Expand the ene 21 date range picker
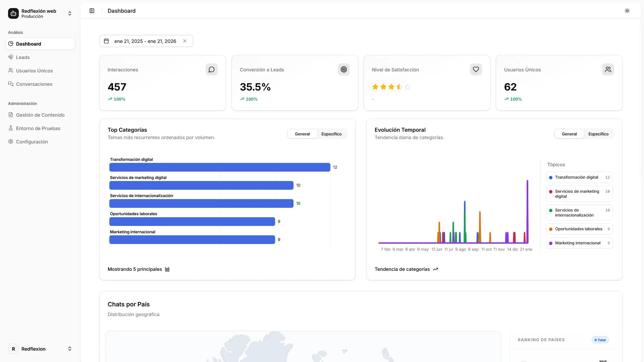The image size is (644, 362). (145, 41)
